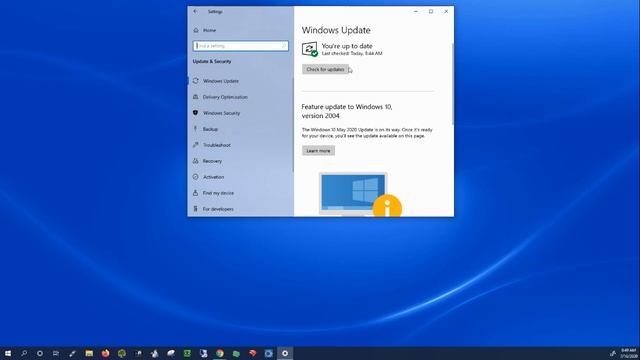This screenshot has width=640, height=360.
Task: Click the Last checked time text
Action: coord(352,53)
